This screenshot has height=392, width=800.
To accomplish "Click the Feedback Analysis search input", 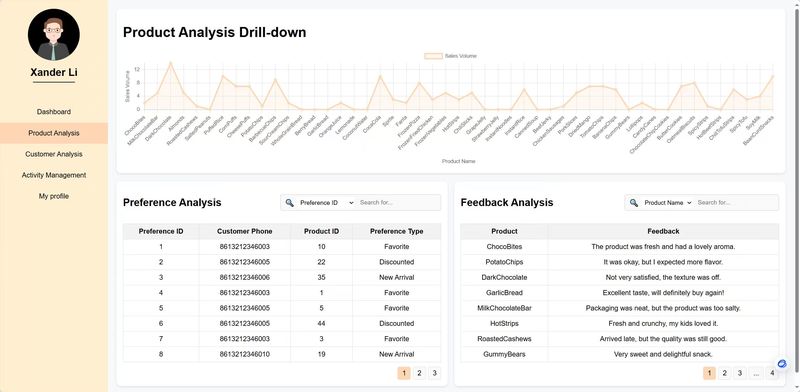I will point(736,203).
